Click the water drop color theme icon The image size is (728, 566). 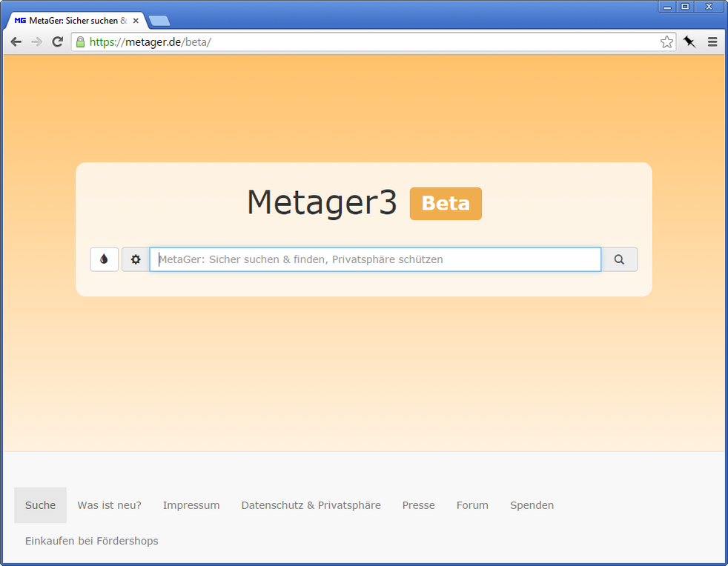point(104,259)
